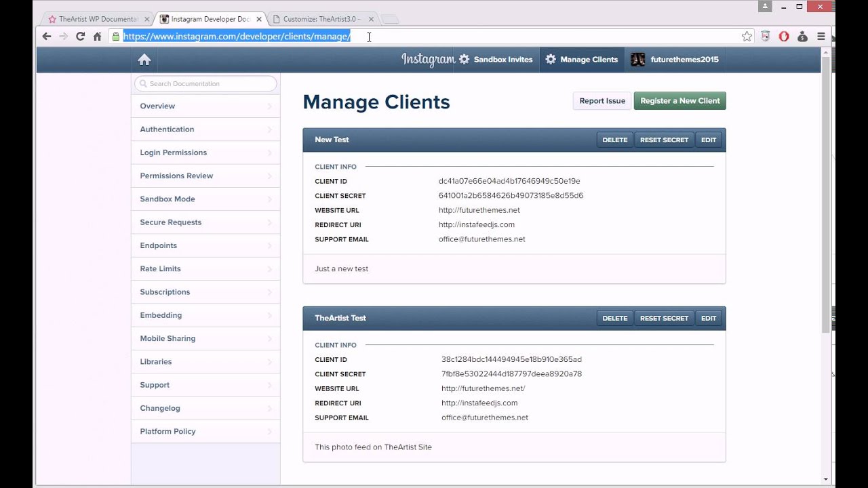868x488 pixels.
Task: Open the Changelog documentation page
Action: [x=205, y=408]
